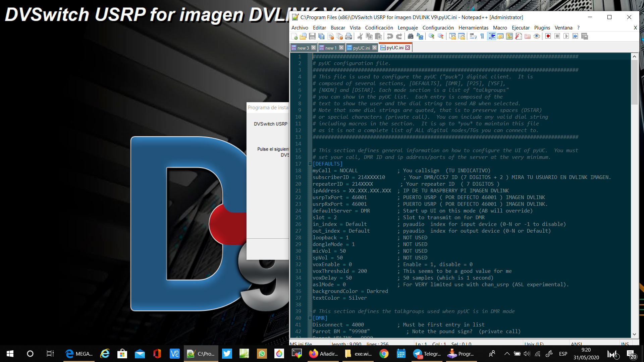Toggle word wrap with the wrap icon
Image resolution: width=644 pixels, height=362 pixels.
point(473,36)
